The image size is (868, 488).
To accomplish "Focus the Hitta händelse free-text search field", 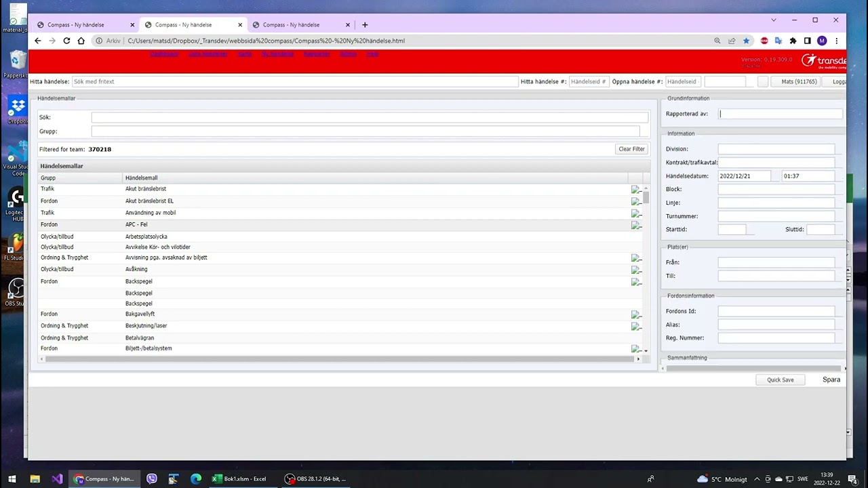I will [295, 81].
